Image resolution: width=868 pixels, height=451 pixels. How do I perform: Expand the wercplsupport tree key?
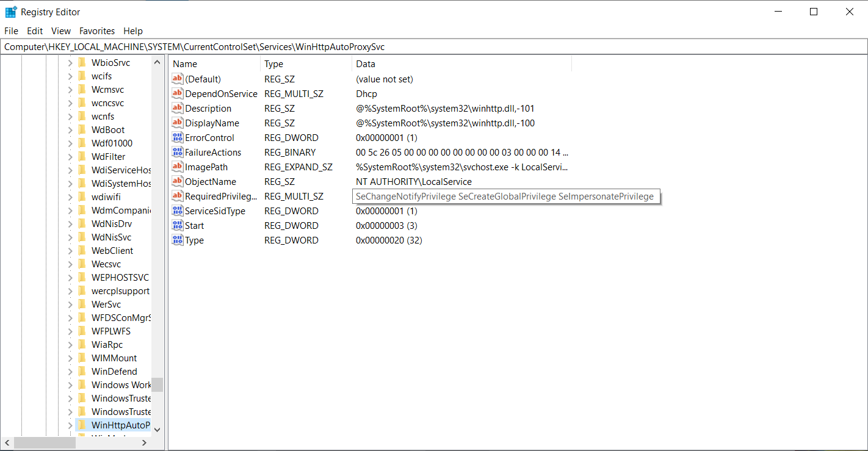click(x=70, y=290)
